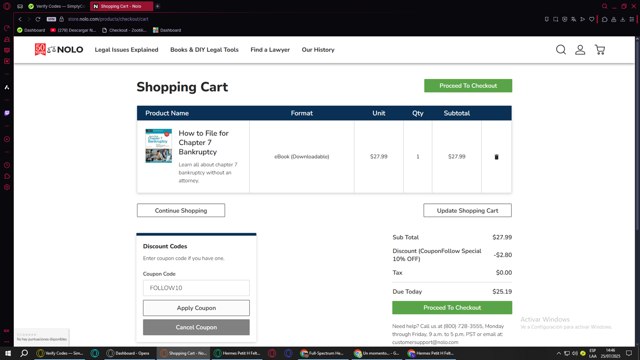Click Cancel Coupon button

[196, 327]
